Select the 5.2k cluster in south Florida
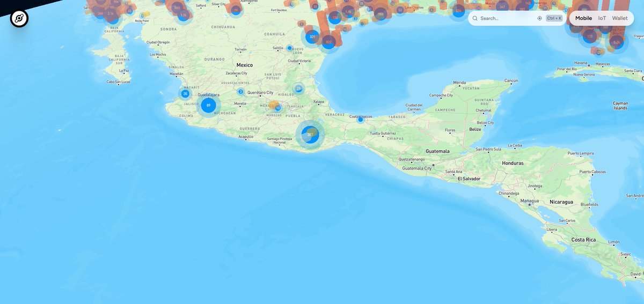The image size is (644, 304). tap(617, 42)
